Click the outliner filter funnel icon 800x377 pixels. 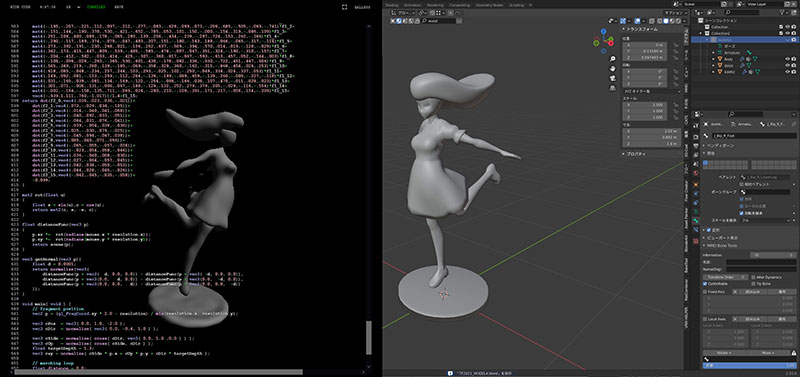pos(782,13)
